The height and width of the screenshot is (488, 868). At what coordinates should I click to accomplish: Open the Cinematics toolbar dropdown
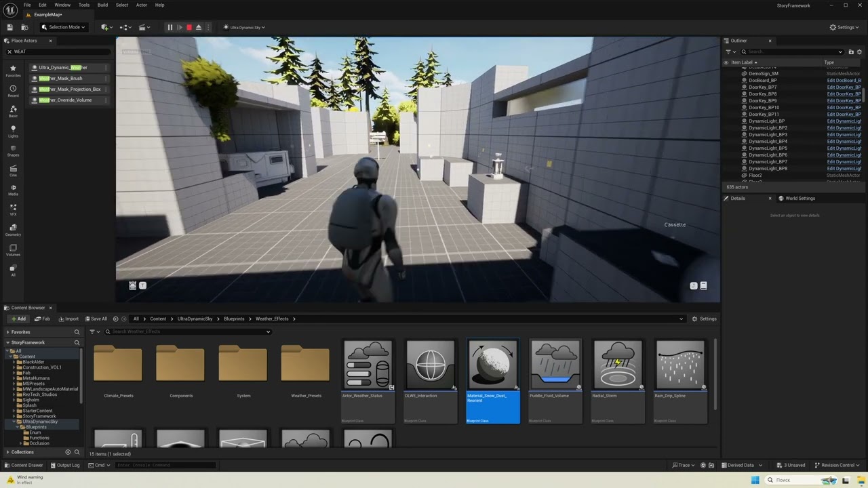tap(144, 27)
